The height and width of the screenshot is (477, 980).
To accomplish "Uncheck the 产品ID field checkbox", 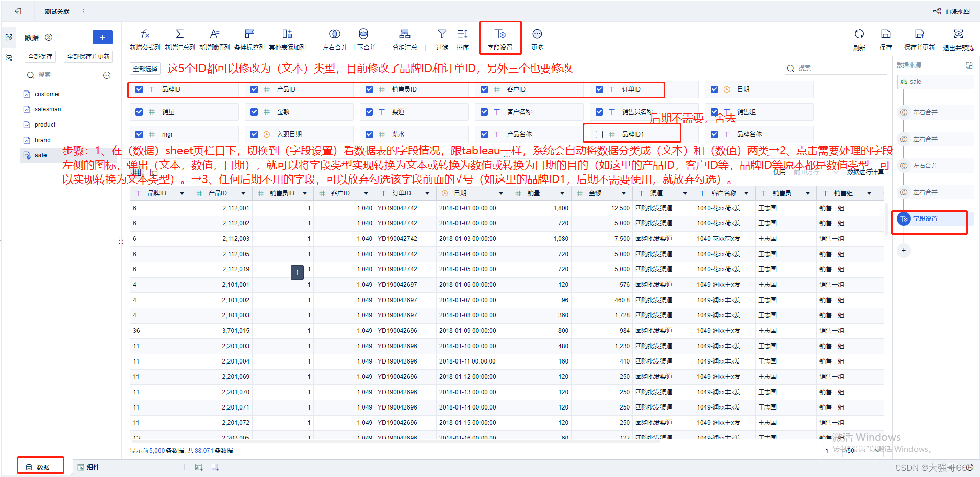I will (x=254, y=89).
